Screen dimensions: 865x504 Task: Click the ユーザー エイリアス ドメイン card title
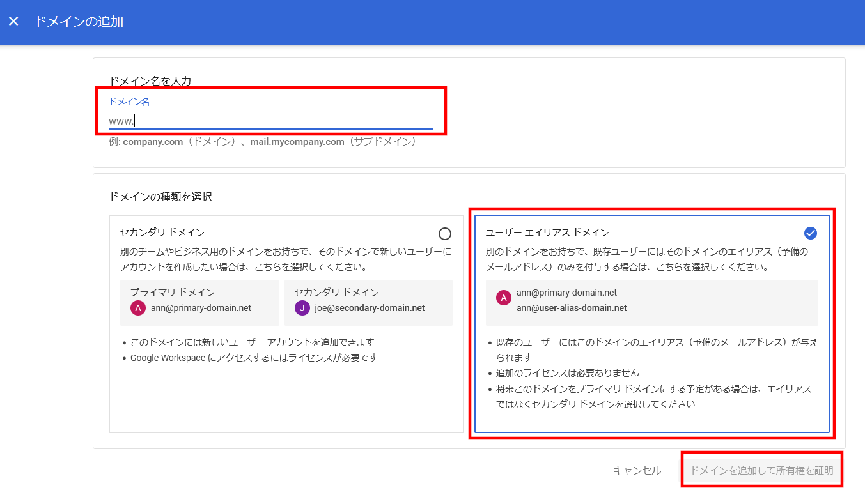[547, 233]
